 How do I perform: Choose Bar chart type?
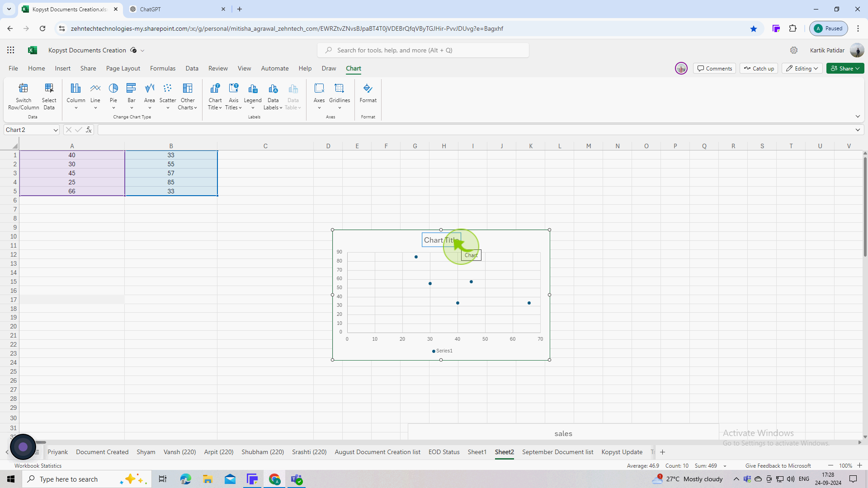click(x=132, y=96)
